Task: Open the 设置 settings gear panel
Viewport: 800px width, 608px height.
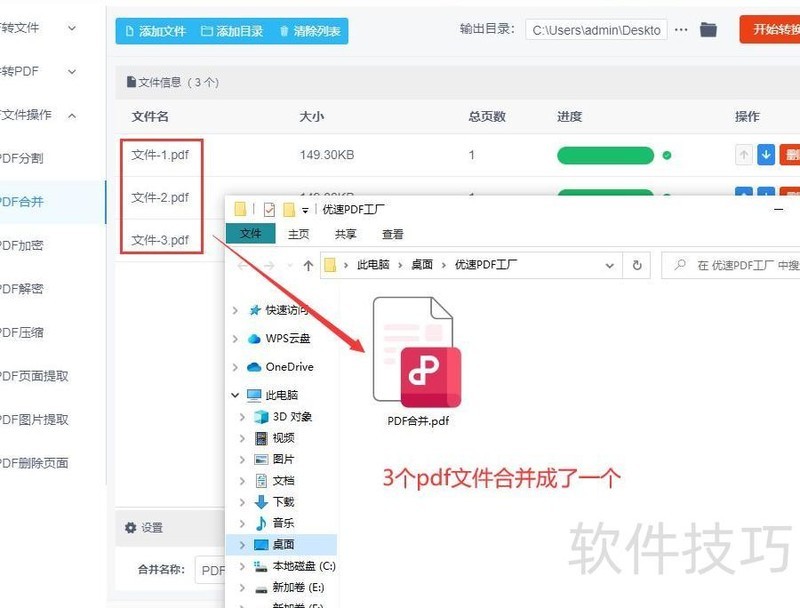Action: click(131, 527)
